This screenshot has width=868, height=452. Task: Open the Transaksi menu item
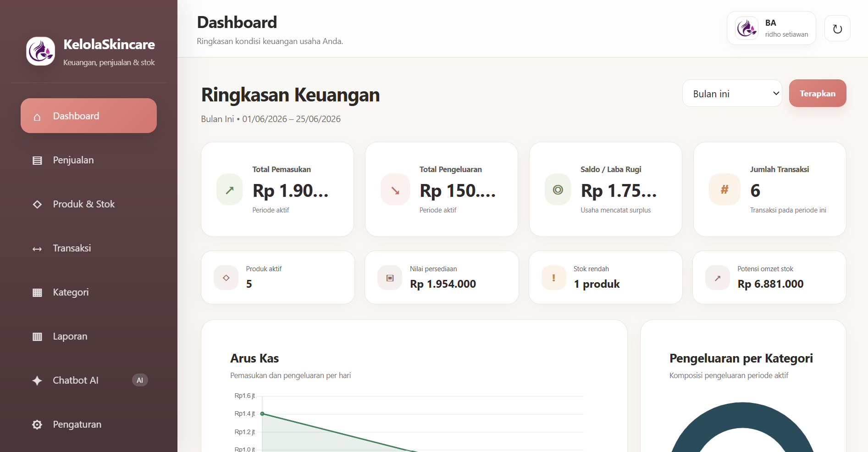(x=88, y=248)
